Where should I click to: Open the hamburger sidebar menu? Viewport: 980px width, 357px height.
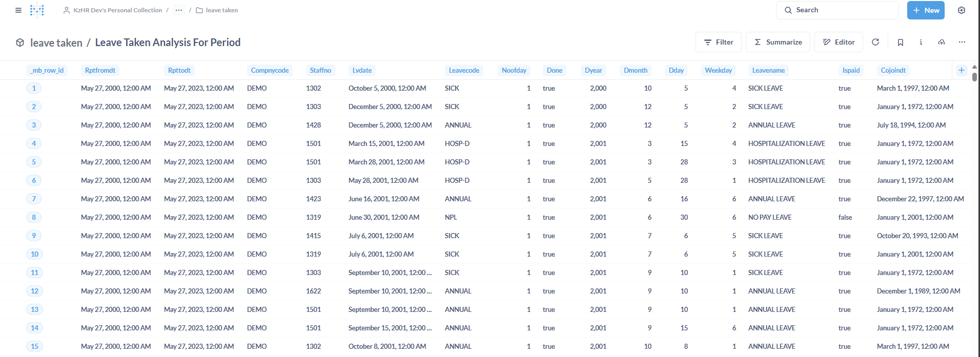click(x=18, y=10)
